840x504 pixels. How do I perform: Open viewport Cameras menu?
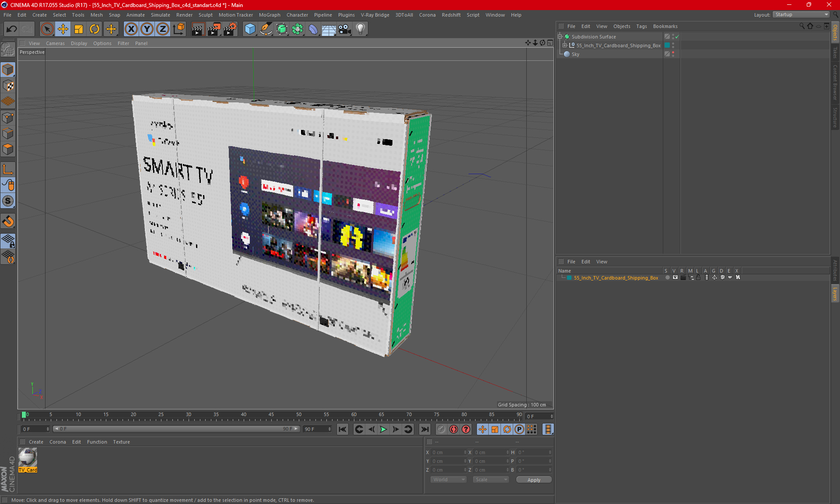[55, 43]
